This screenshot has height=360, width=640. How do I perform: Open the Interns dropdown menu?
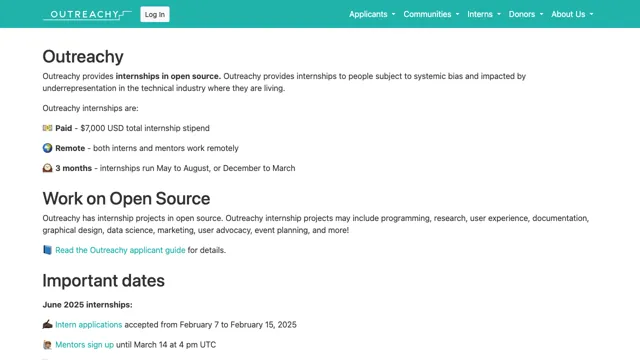point(484,14)
